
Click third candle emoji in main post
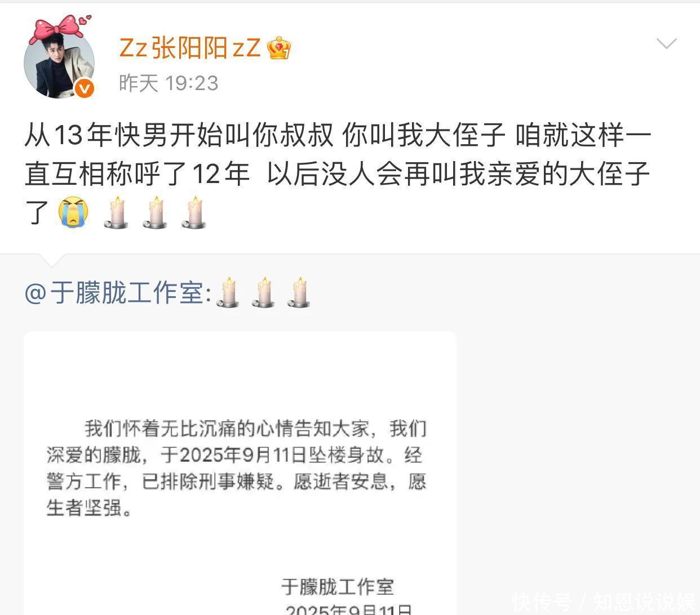coord(194,212)
